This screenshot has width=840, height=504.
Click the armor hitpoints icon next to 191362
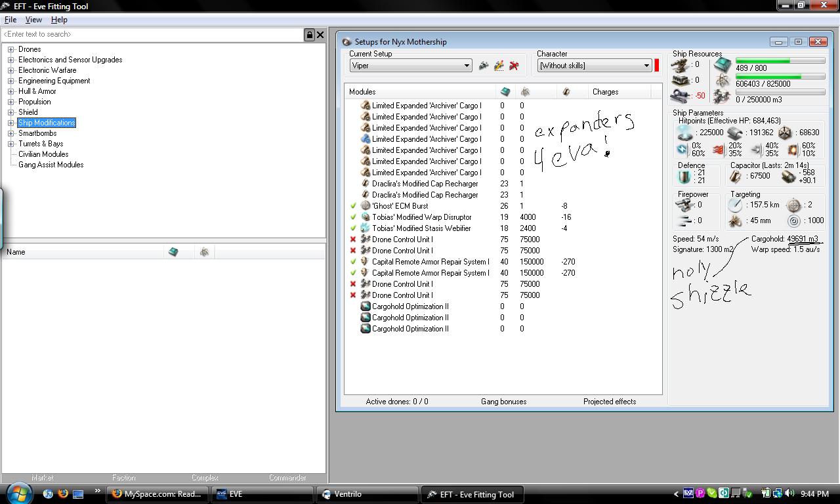click(x=735, y=132)
